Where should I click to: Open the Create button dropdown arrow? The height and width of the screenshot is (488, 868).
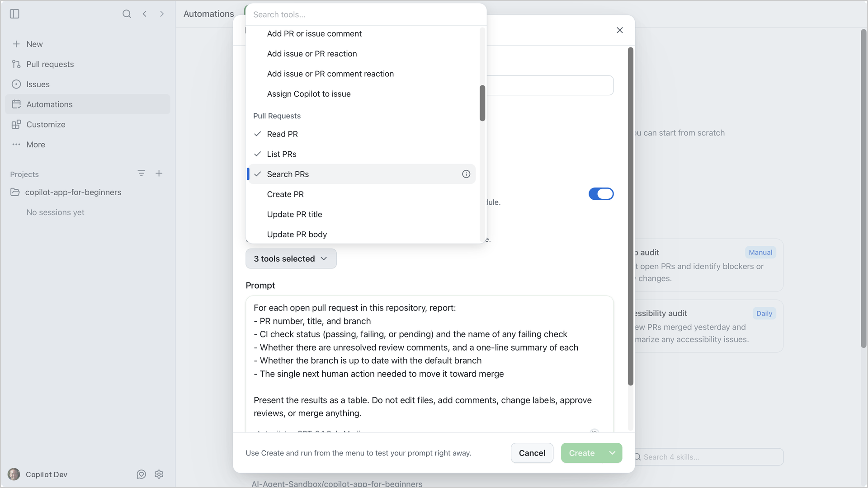[x=612, y=453]
